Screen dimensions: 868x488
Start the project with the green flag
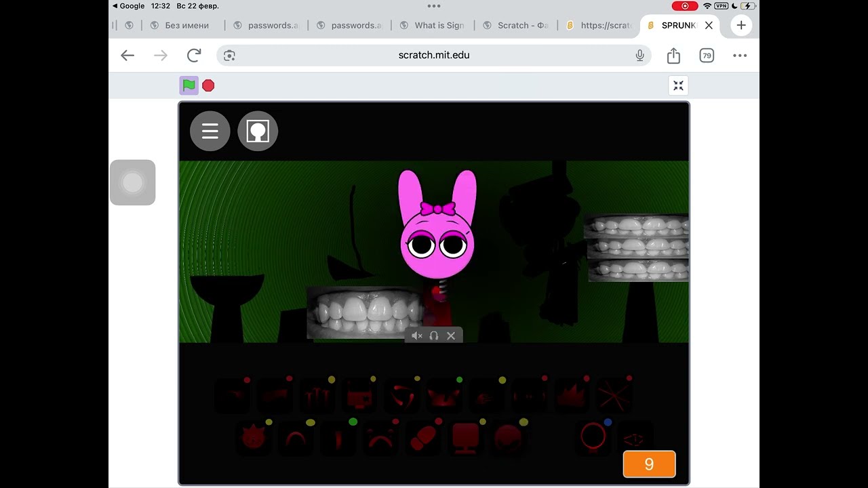click(189, 85)
